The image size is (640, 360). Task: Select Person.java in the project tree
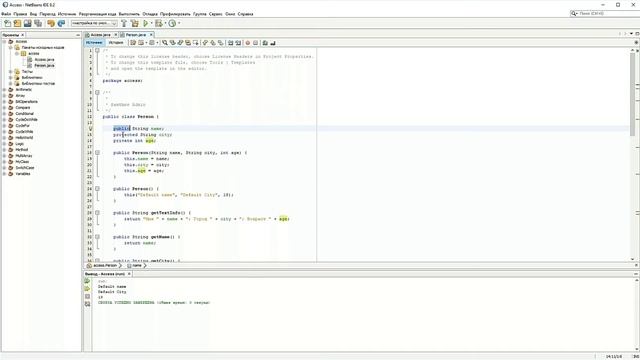point(44,65)
